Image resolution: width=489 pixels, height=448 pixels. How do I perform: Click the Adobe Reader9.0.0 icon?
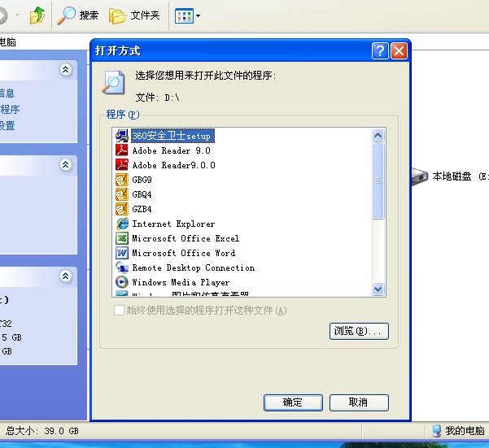click(121, 164)
